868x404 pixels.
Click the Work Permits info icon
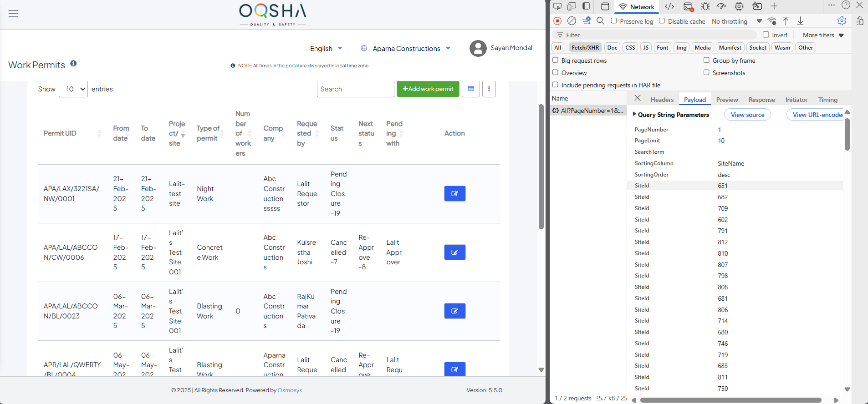73,64
